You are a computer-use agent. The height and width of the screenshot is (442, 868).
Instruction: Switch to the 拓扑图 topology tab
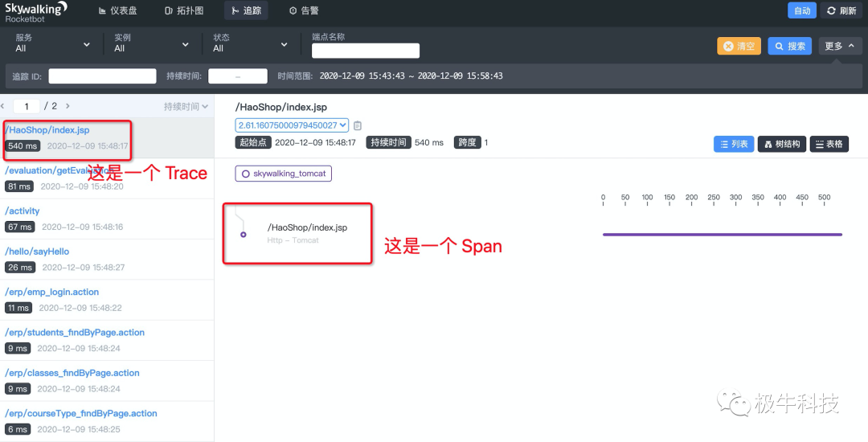(184, 10)
